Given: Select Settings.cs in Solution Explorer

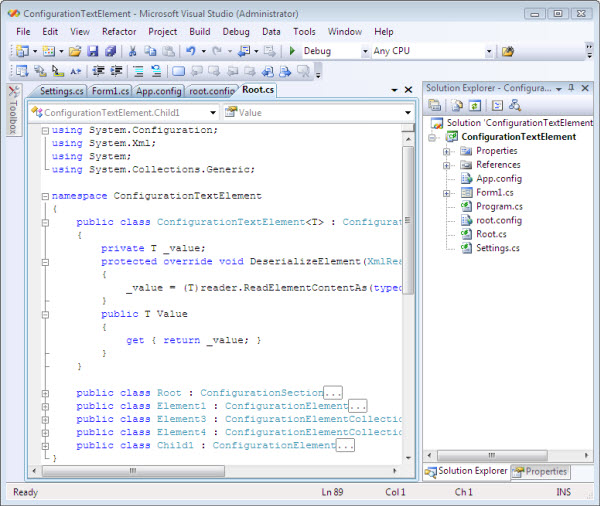Looking at the screenshot, I should click(x=497, y=248).
